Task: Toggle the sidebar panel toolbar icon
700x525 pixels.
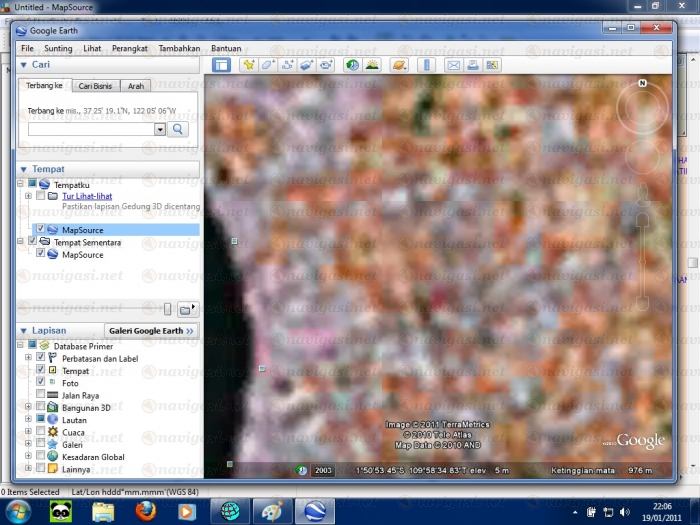Action: 221,65
